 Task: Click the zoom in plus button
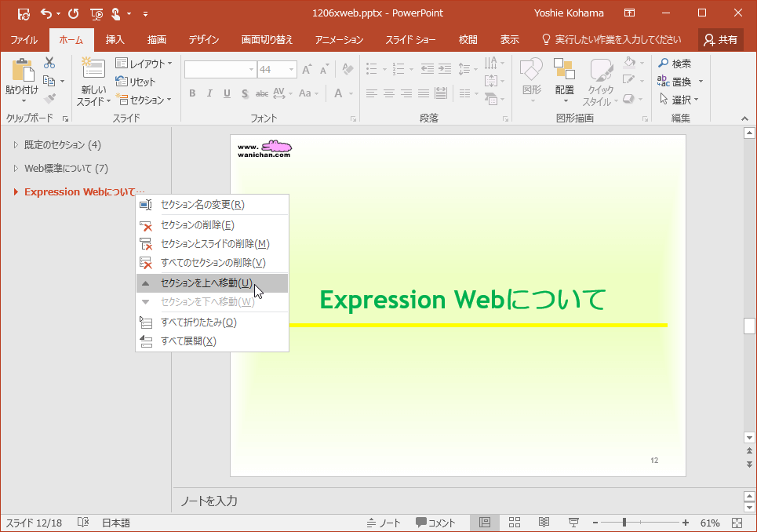tap(686, 523)
